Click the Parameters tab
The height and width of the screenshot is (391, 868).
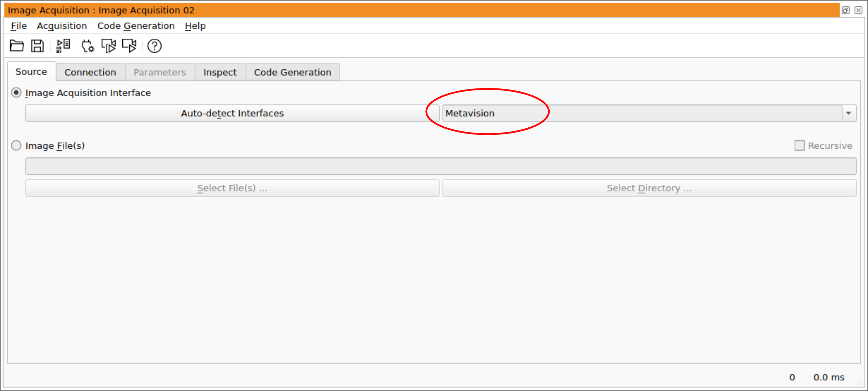[x=160, y=72]
